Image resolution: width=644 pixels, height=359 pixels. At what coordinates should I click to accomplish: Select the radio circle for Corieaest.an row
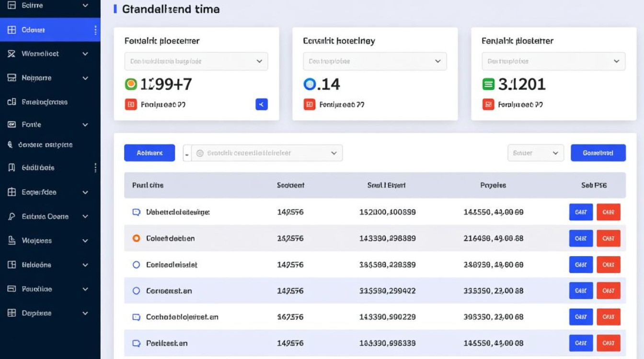coord(136,291)
